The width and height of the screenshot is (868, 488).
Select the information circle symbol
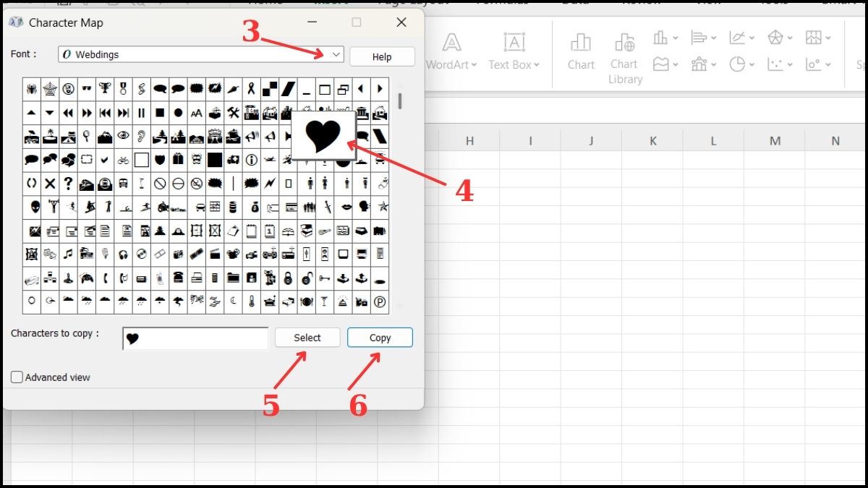click(x=251, y=160)
